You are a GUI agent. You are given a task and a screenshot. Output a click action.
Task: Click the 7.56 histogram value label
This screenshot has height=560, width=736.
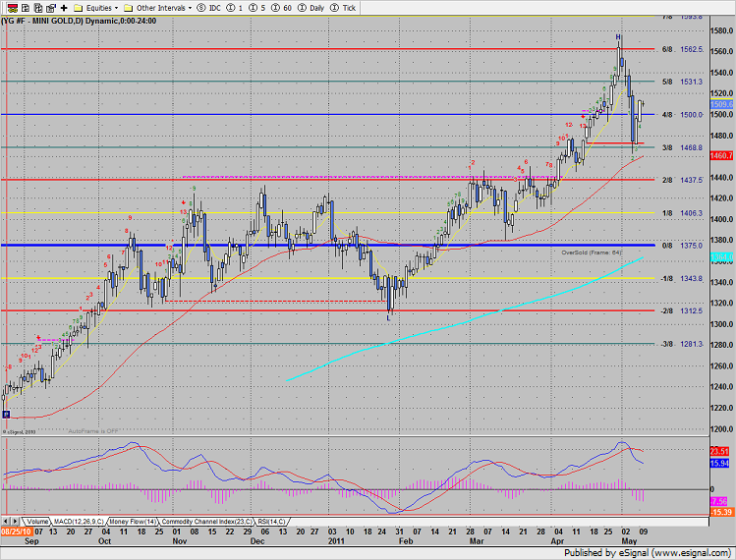[x=719, y=501]
